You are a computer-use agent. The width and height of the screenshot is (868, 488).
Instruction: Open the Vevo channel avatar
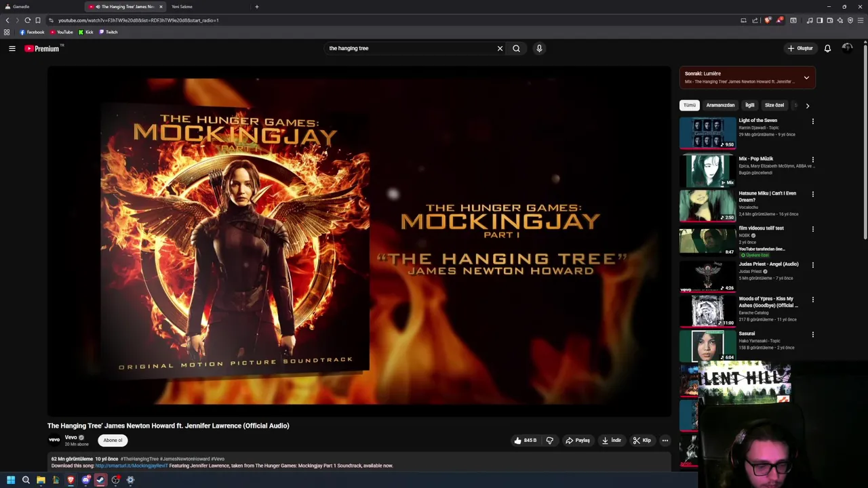54,440
